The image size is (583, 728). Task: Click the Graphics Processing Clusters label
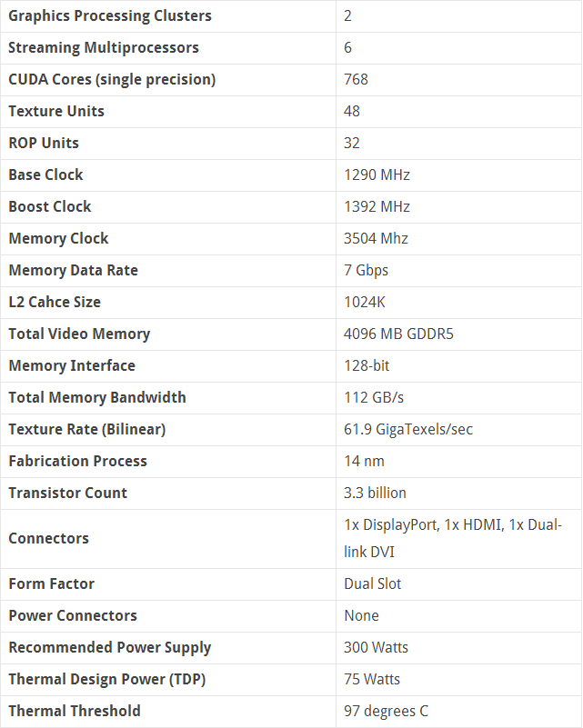click(x=109, y=15)
